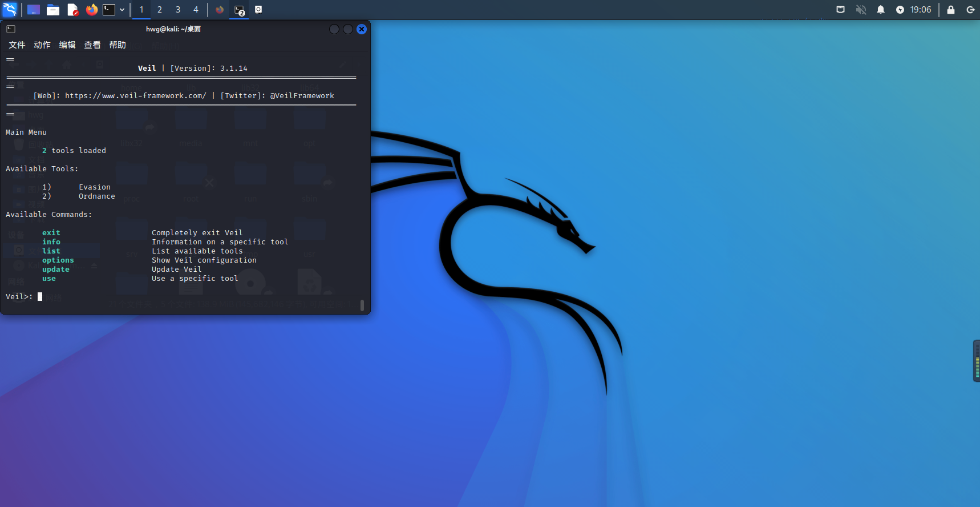Viewport: 980px width, 507px height.
Task: Toggle the muted volume tray icon
Action: pyautogui.click(x=861, y=10)
